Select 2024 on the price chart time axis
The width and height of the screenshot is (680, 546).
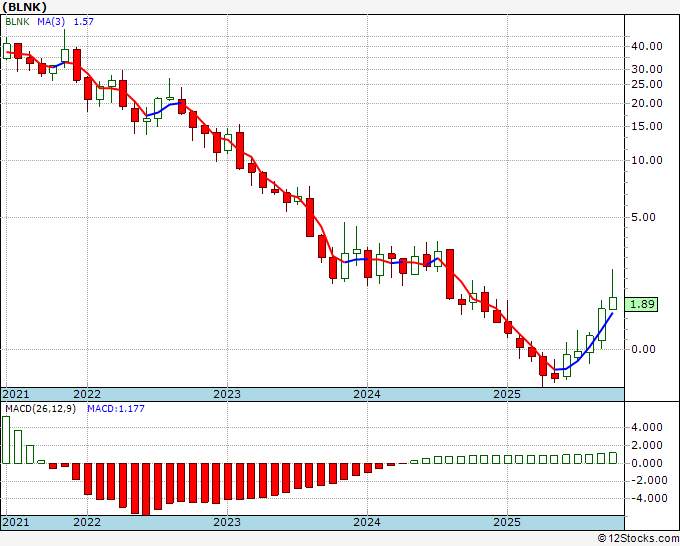click(367, 394)
